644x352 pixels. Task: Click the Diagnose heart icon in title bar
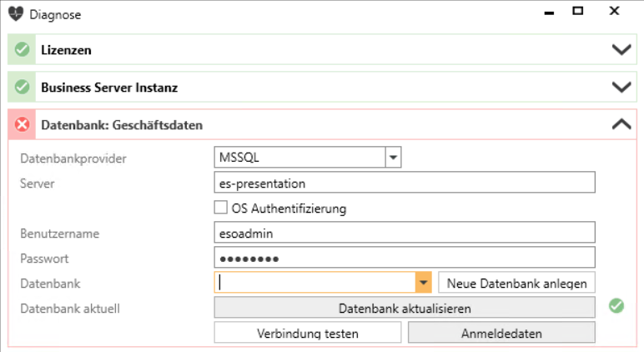pos(16,14)
